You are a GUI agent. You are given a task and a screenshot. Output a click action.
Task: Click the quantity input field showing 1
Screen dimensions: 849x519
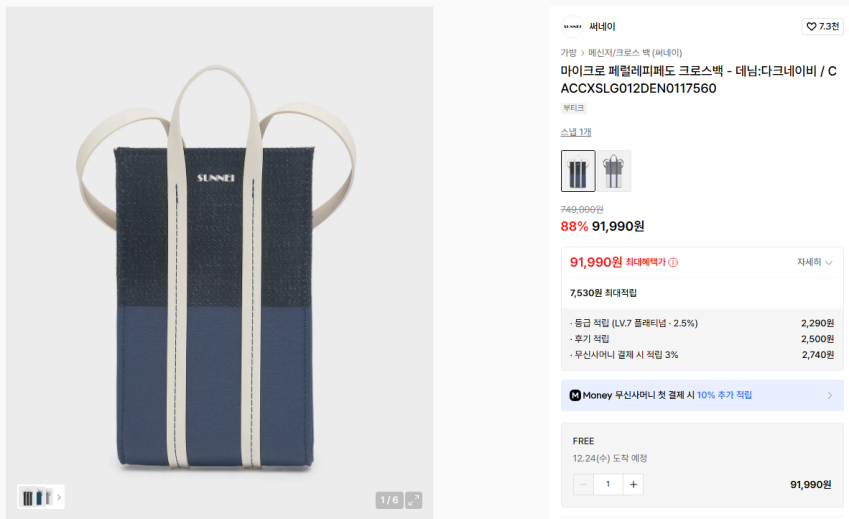(x=608, y=484)
